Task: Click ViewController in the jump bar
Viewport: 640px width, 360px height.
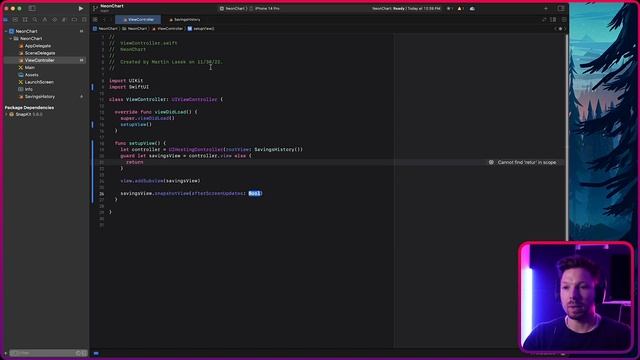Action: click(168, 29)
